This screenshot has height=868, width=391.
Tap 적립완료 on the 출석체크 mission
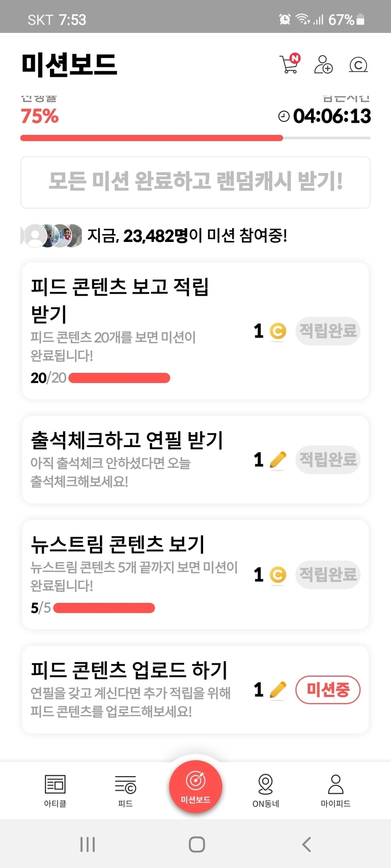tap(328, 459)
